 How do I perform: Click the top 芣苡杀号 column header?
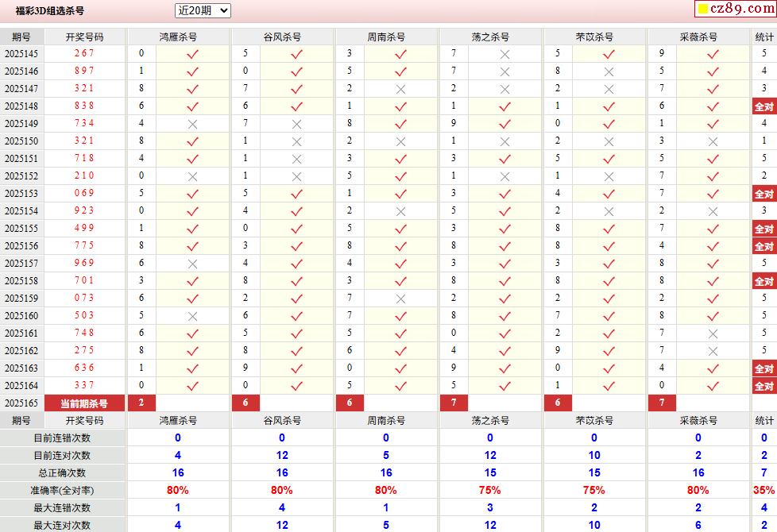594,37
